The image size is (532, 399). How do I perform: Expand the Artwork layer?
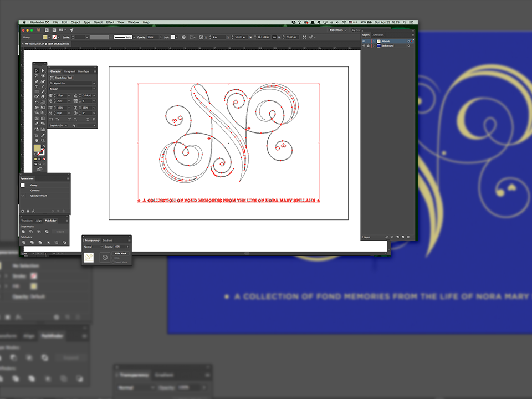point(374,41)
